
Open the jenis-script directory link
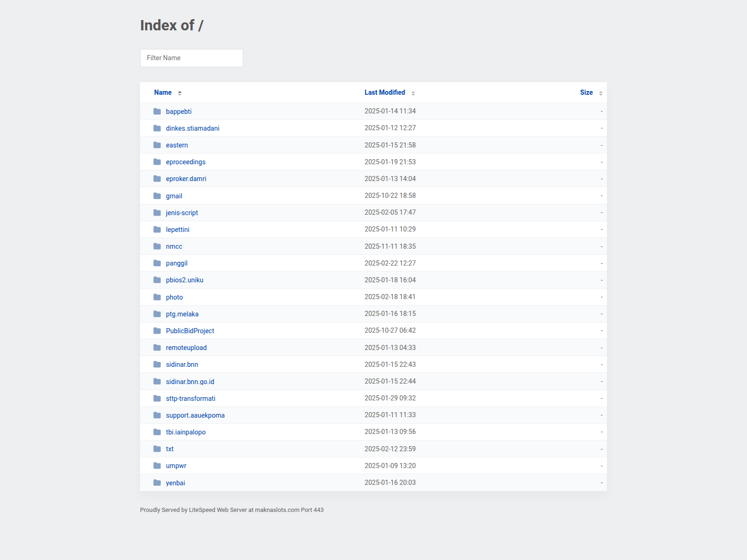[x=182, y=213]
